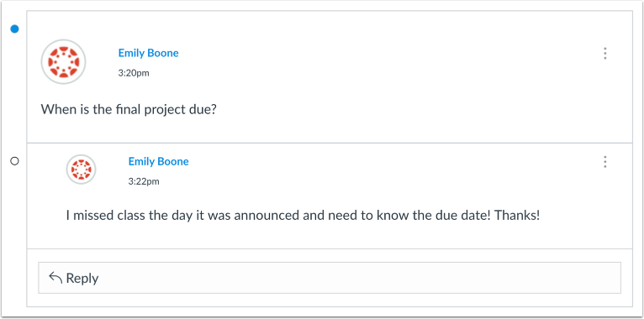The height and width of the screenshot is (319, 644).
Task: Click the word "Thanks!" in the reply
Action: (517, 215)
